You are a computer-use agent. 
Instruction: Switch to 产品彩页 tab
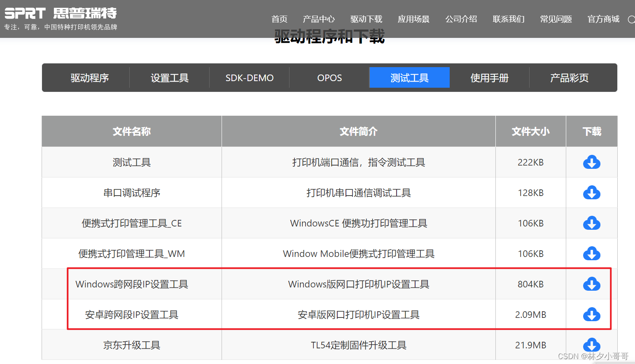tap(569, 78)
